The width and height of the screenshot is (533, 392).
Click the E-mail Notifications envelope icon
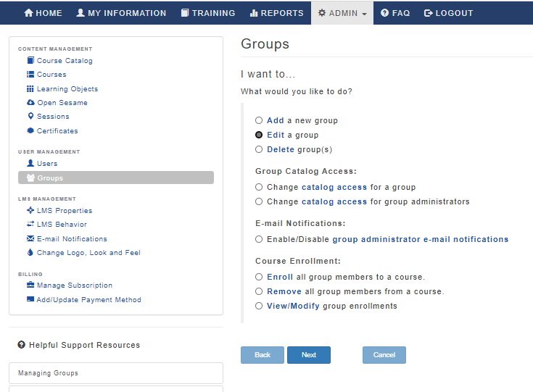[30, 238]
